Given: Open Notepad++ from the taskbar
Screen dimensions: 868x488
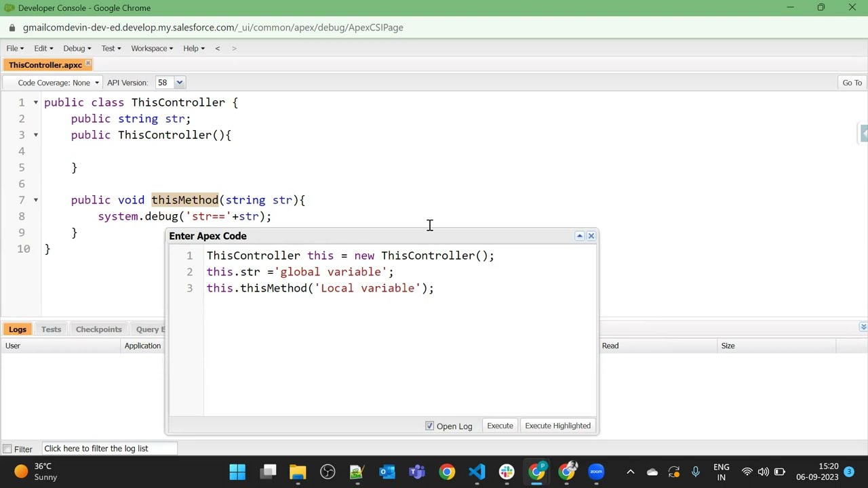Looking at the screenshot, I should click(357, 472).
